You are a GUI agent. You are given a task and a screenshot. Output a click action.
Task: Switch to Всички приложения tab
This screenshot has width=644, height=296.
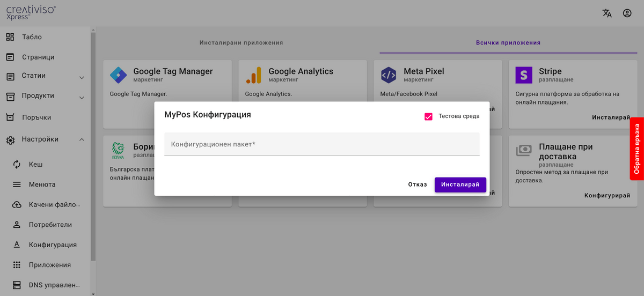(508, 42)
